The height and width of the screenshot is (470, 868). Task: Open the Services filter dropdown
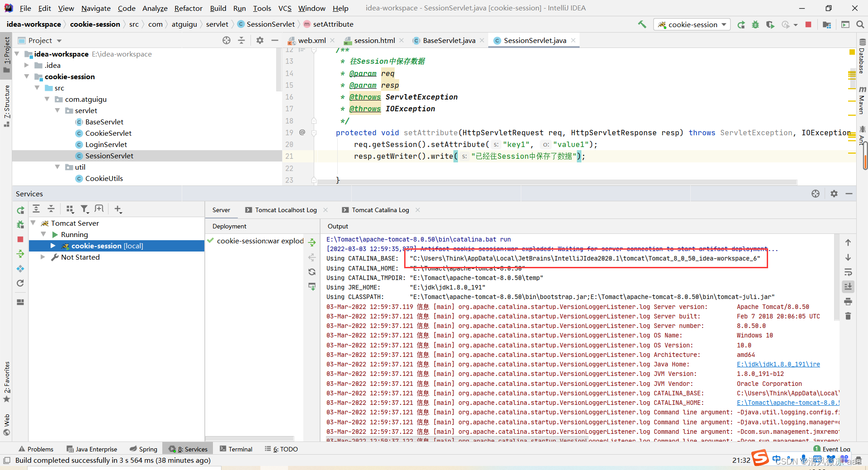[85, 209]
